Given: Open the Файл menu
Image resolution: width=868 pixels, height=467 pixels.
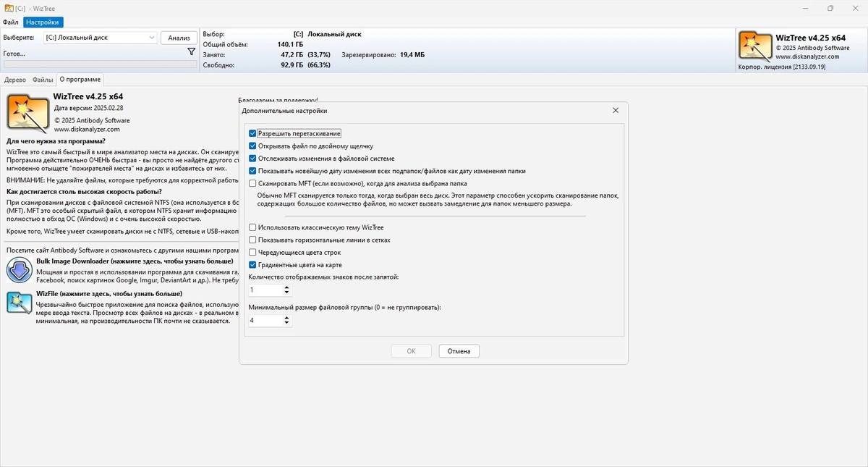Looking at the screenshot, I should (10, 22).
